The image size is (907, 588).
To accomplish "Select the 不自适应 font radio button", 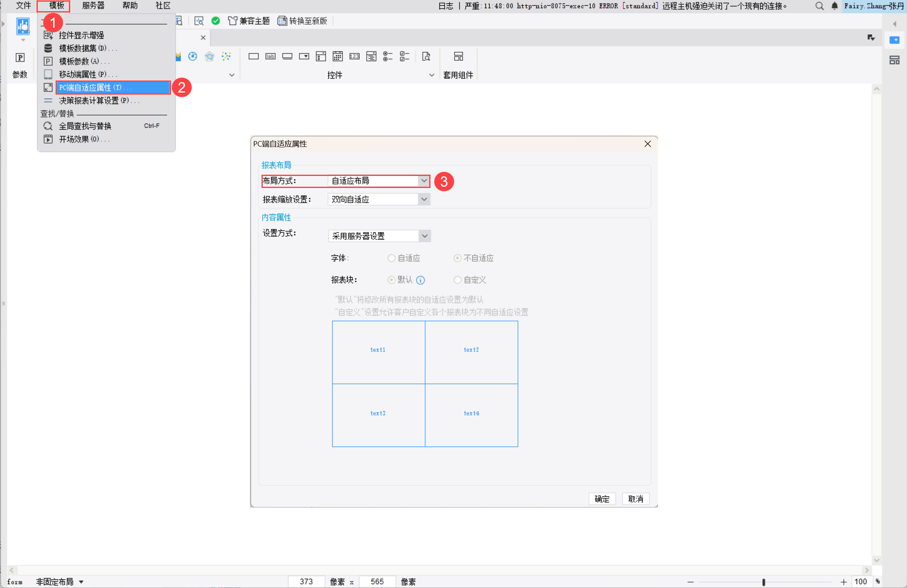I will (x=457, y=258).
